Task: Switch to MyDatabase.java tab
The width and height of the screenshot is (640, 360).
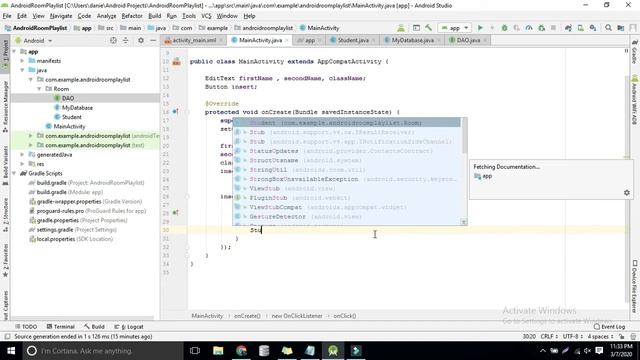Action: click(412, 40)
